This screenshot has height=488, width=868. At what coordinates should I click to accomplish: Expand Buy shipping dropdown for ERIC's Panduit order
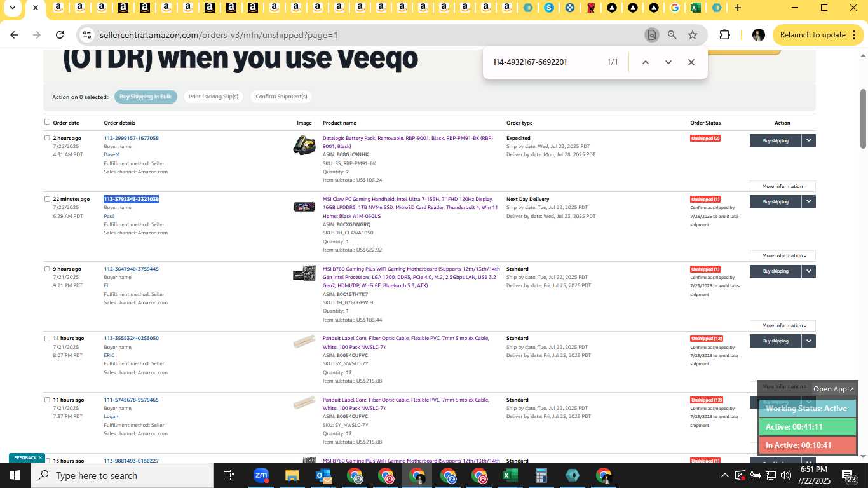coord(808,341)
